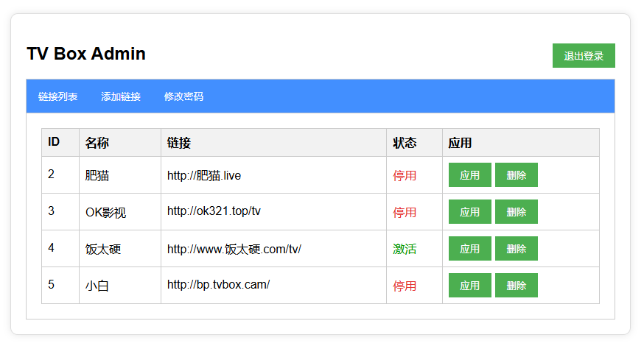Apply the OK影视 link
The image size is (644, 346).
tap(469, 212)
